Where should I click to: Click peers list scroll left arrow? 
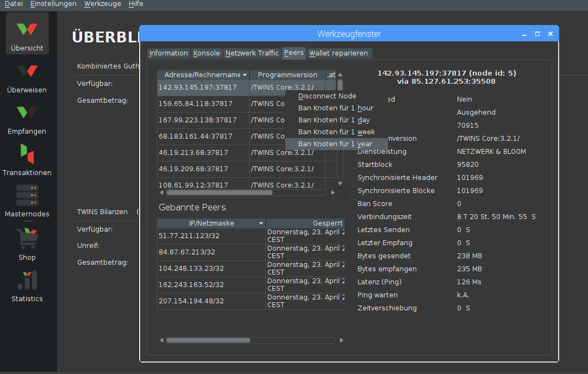coord(161,192)
